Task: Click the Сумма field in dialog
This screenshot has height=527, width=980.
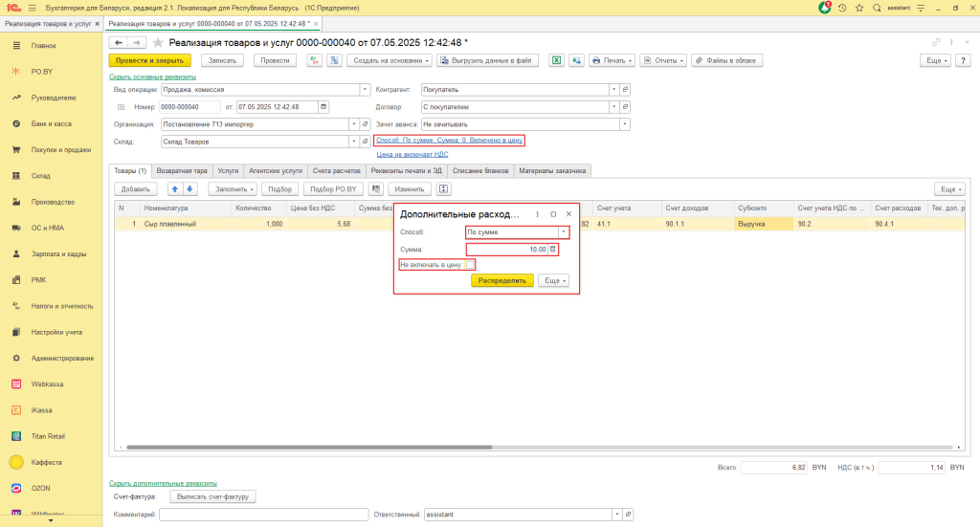Action: point(507,249)
